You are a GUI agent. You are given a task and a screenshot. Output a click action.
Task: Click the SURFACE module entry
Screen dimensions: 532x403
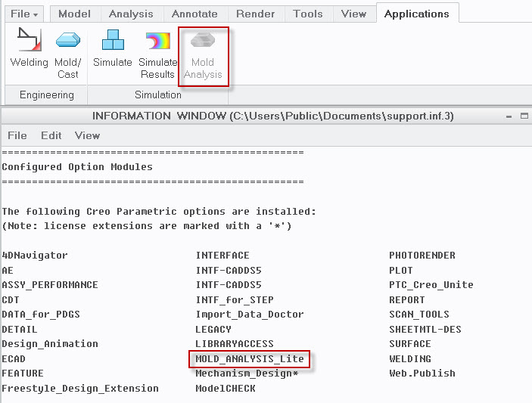410,344
